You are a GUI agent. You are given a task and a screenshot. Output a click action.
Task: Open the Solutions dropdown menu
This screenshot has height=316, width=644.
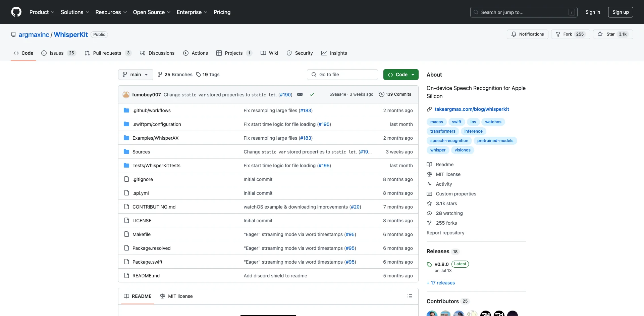point(75,12)
